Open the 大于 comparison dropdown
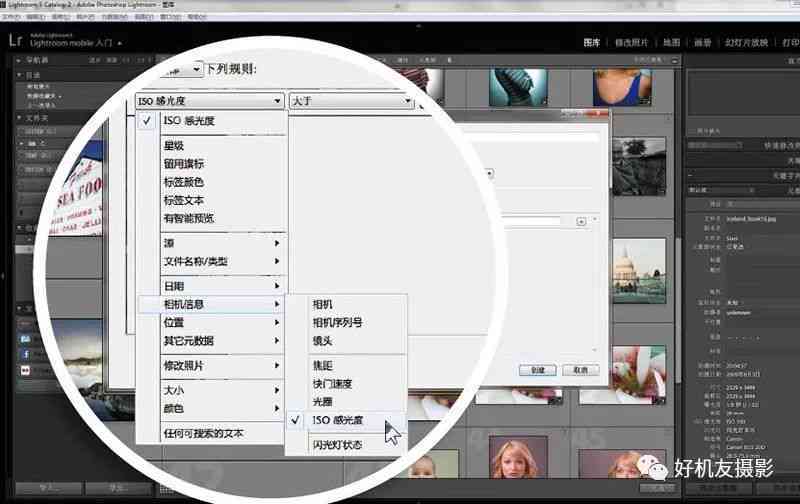 [x=351, y=100]
